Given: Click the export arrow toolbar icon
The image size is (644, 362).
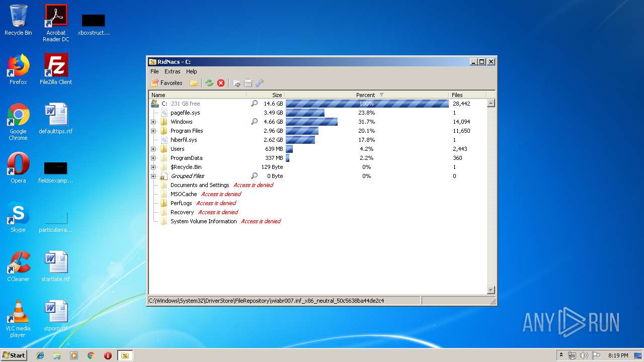Looking at the screenshot, I should (x=237, y=83).
